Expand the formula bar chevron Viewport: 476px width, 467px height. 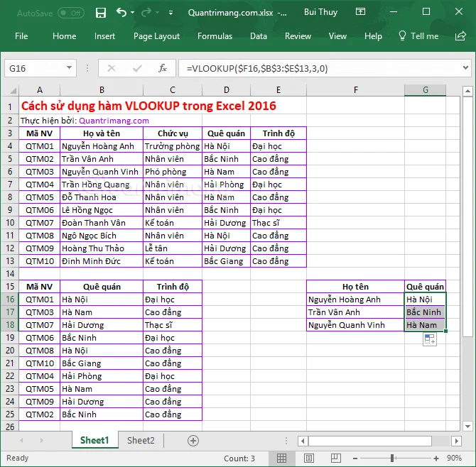[465, 67]
